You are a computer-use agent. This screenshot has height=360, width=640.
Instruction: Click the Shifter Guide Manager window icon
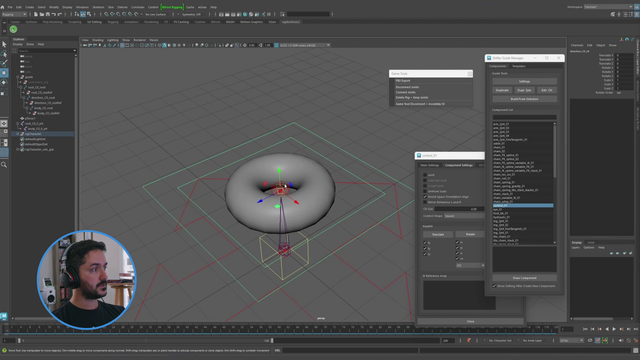tap(489, 58)
